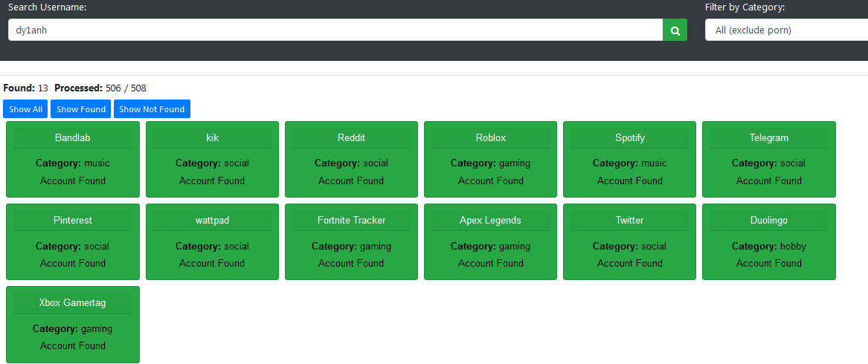Image resolution: width=868 pixels, height=364 pixels.
Task: Click the Show All button
Action: (25, 109)
